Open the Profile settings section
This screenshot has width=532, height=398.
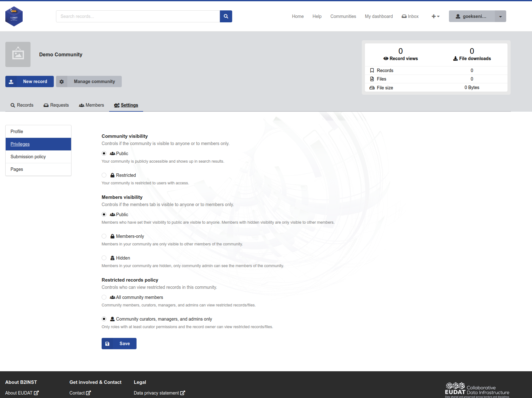(x=38, y=132)
